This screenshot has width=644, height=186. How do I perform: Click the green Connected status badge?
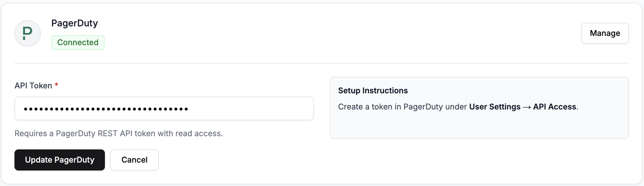(x=78, y=43)
